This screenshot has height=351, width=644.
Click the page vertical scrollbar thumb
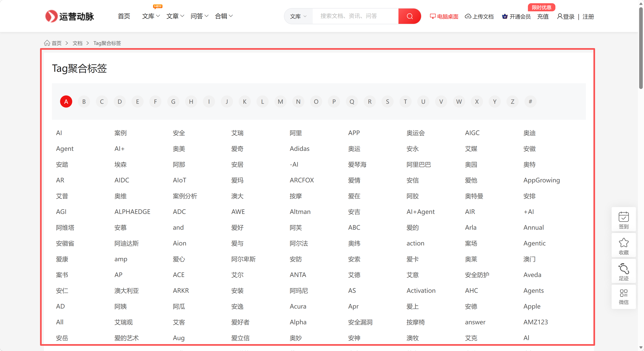pyautogui.click(x=641, y=48)
